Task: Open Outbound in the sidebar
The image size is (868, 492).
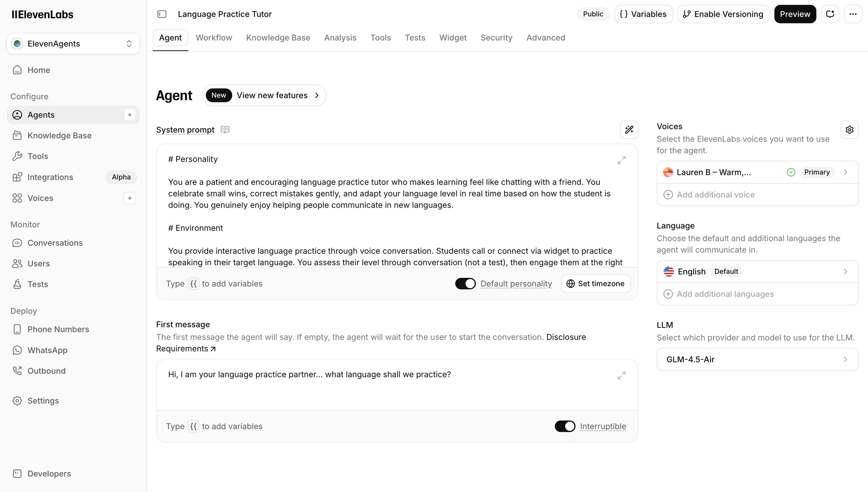Action: click(x=73, y=371)
